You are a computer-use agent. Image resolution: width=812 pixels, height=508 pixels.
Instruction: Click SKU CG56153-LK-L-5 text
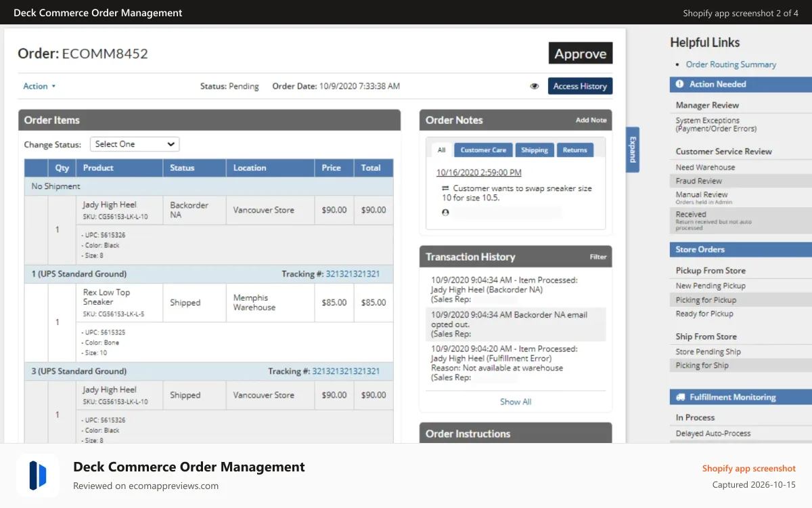(114, 314)
